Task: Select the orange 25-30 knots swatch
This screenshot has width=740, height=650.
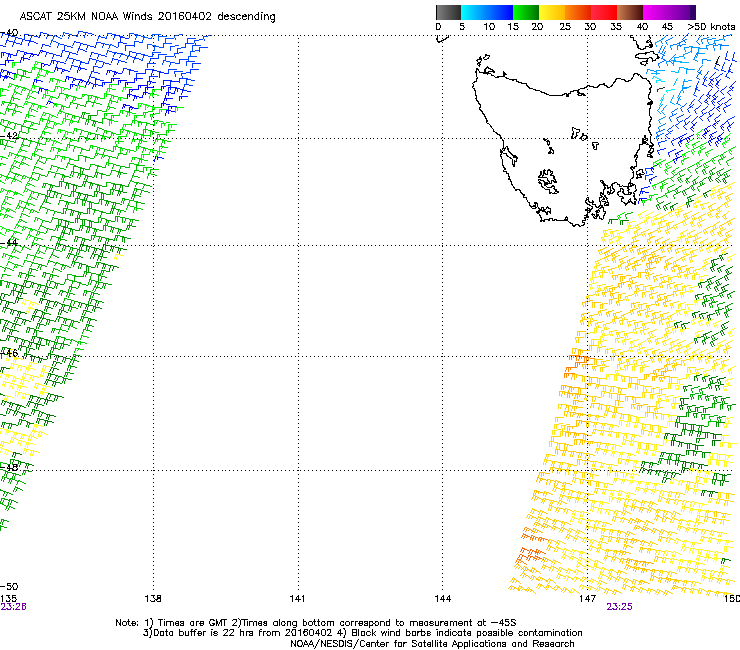Action: point(578,12)
